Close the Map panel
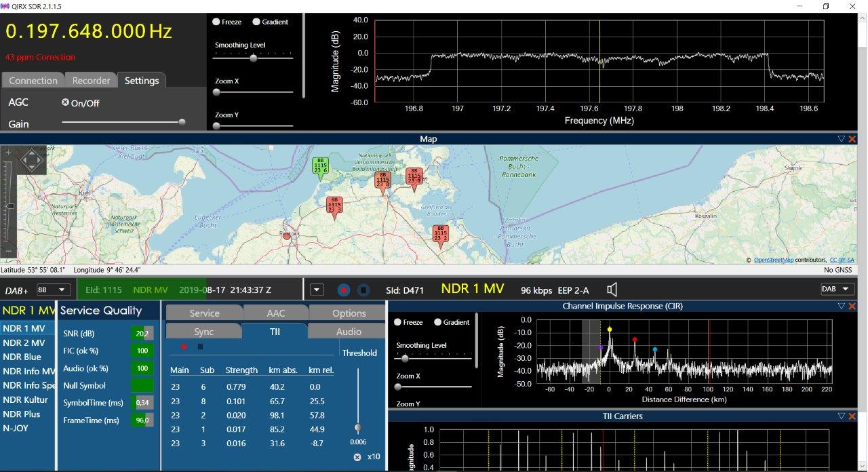Viewport: 868px width, 472px height. (x=852, y=139)
